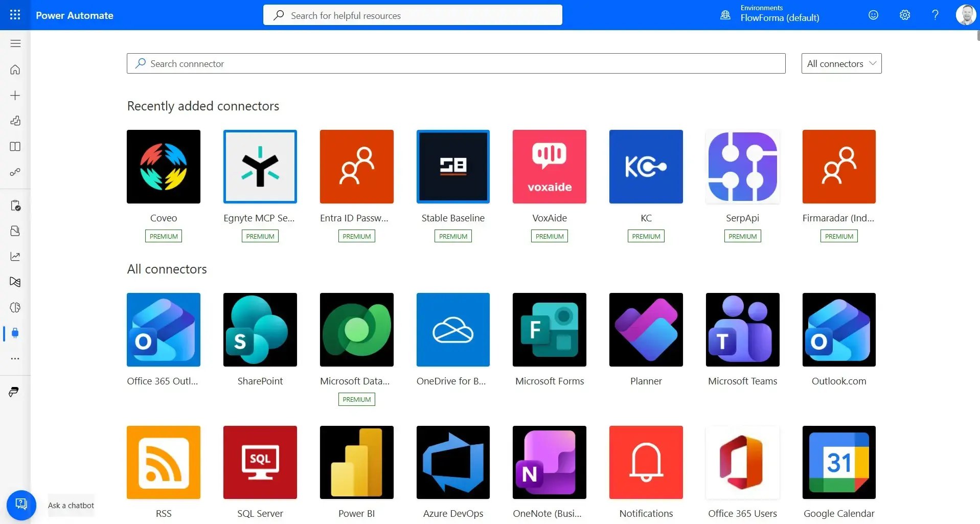Open the Settings gear icon
Screen dimensions: 980x524
(905, 15)
